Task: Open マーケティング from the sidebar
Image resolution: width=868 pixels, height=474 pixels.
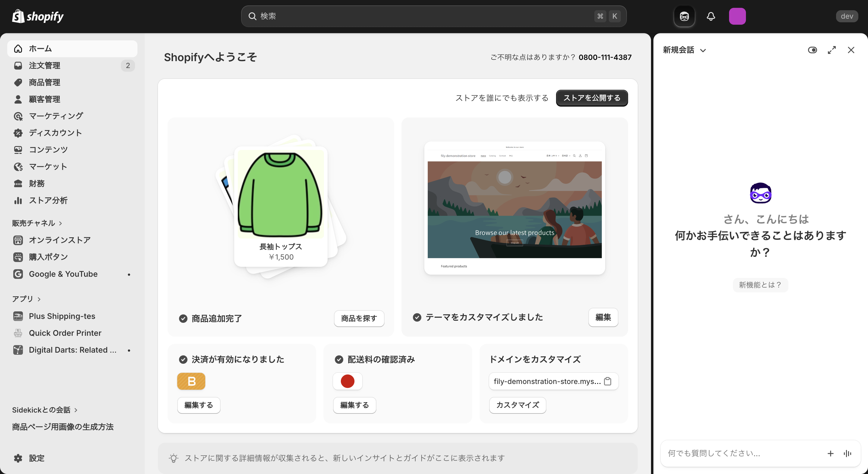Action: click(55, 116)
